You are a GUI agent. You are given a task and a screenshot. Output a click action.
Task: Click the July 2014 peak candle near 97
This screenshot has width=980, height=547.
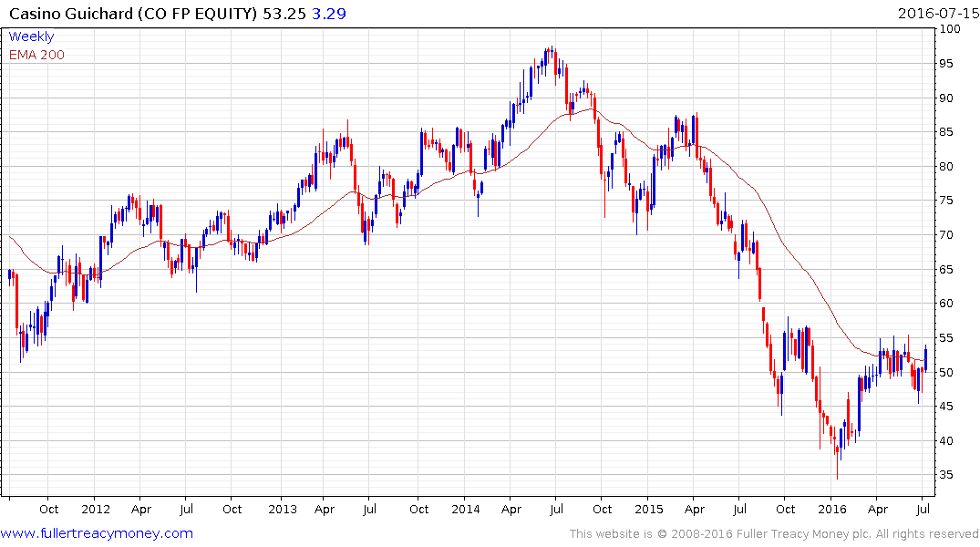pos(552,53)
